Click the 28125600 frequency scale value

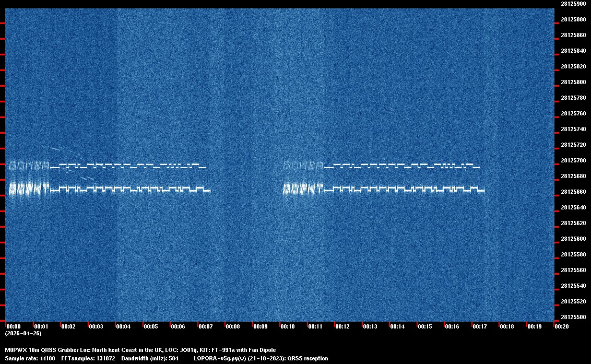573,239
